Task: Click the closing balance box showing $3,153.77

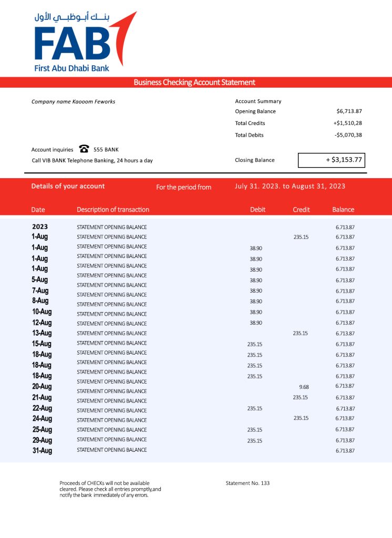Action: pos(331,160)
